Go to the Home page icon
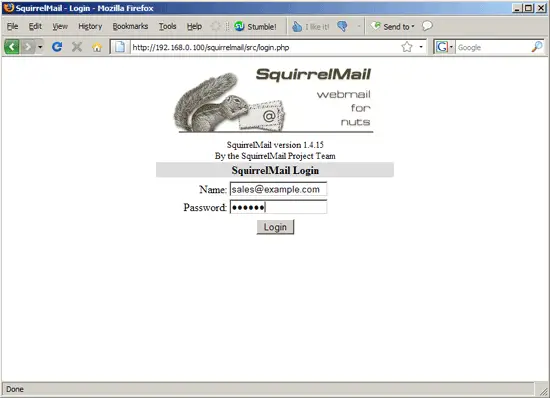The image size is (550, 398). (97, 47)
